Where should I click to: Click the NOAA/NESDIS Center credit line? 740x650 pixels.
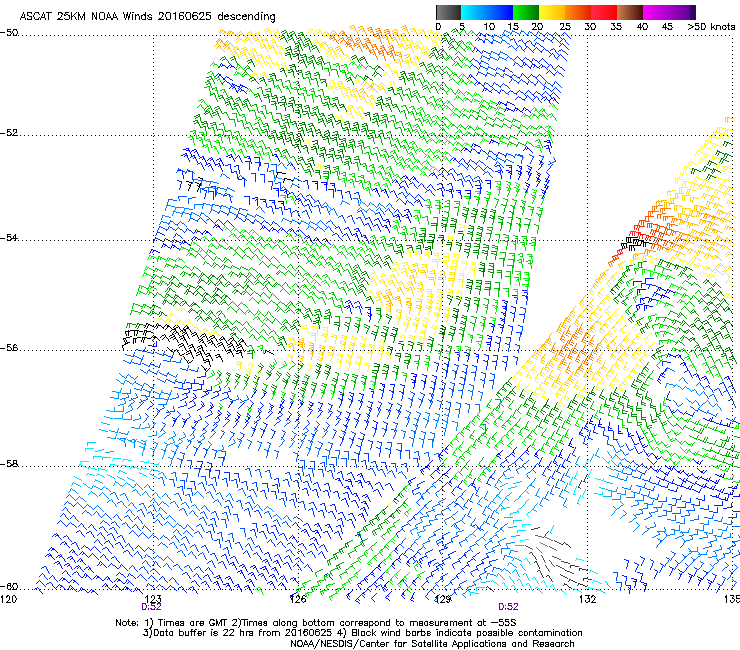(x=432, y=644)
